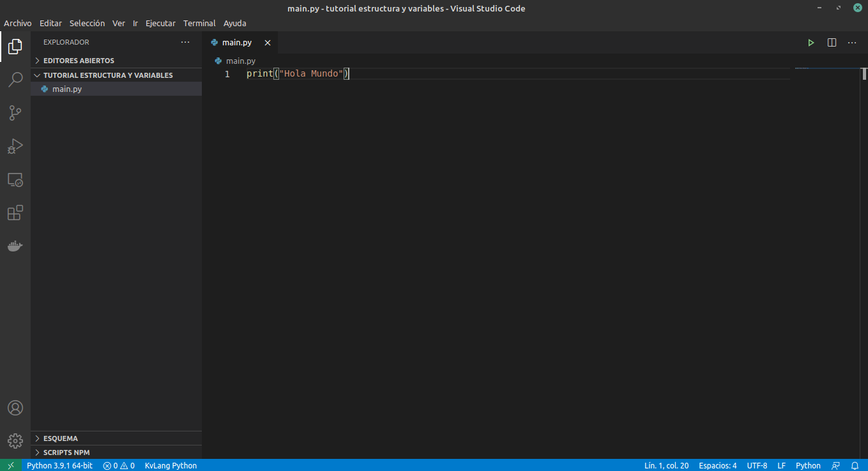This screenshot has height=471, width=868.
Task: Open the Editar menu
Action: [50, 23]
